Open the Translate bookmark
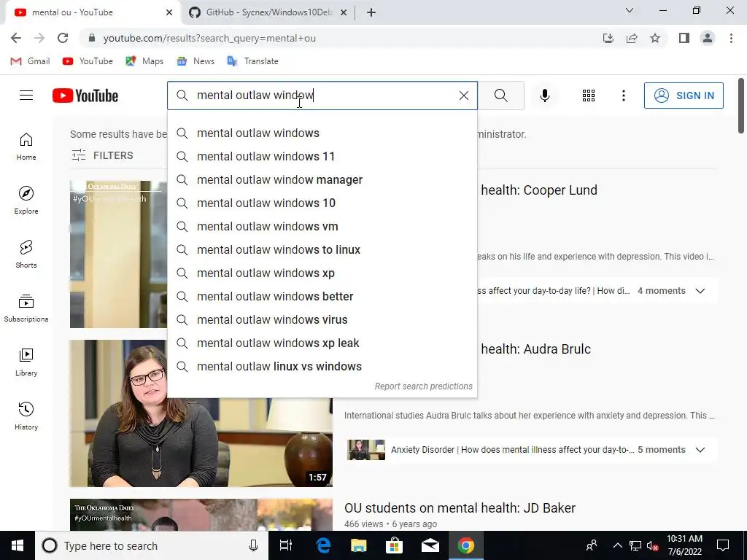Viewport: 747px width, 560px height. pos(253,61)
